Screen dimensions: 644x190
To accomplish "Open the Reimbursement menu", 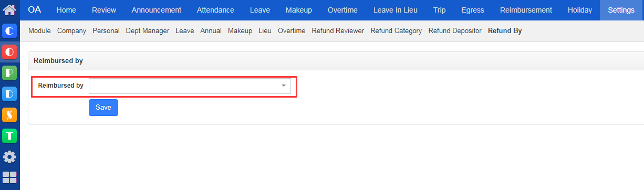I will 526,10.
